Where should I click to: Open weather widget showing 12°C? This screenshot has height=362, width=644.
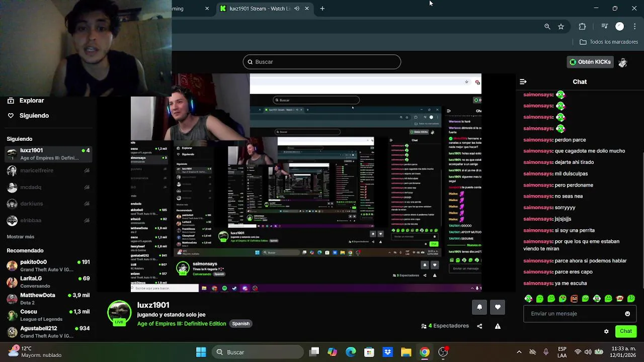point(35,351)
